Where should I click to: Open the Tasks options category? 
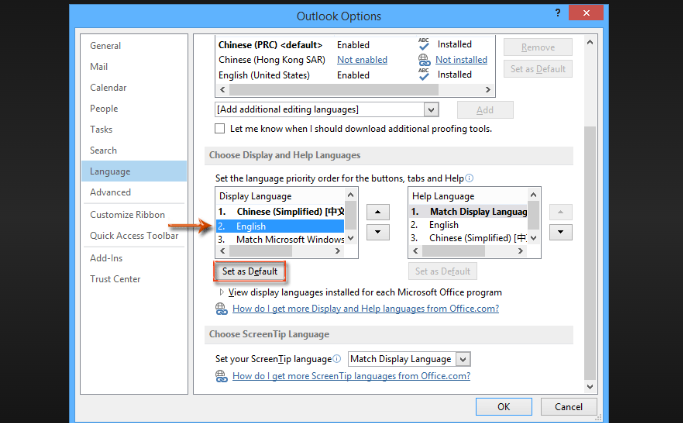(x=101, y=129)
